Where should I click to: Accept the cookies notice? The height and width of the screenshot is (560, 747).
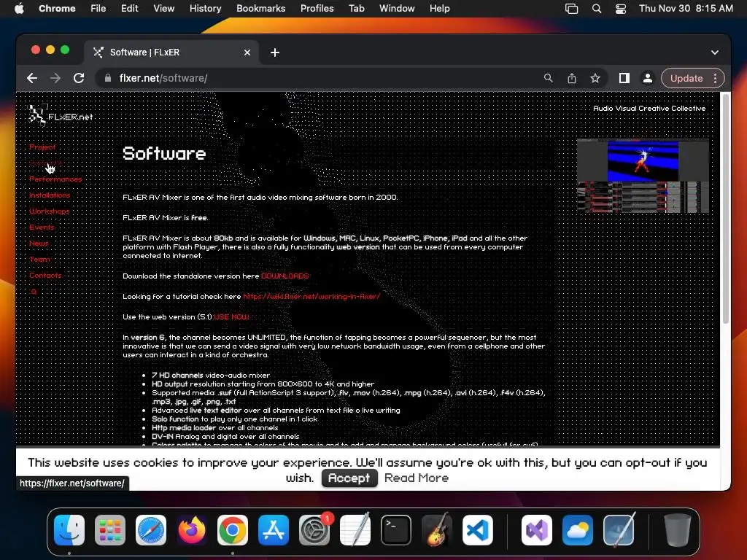(x=349, y=478)
